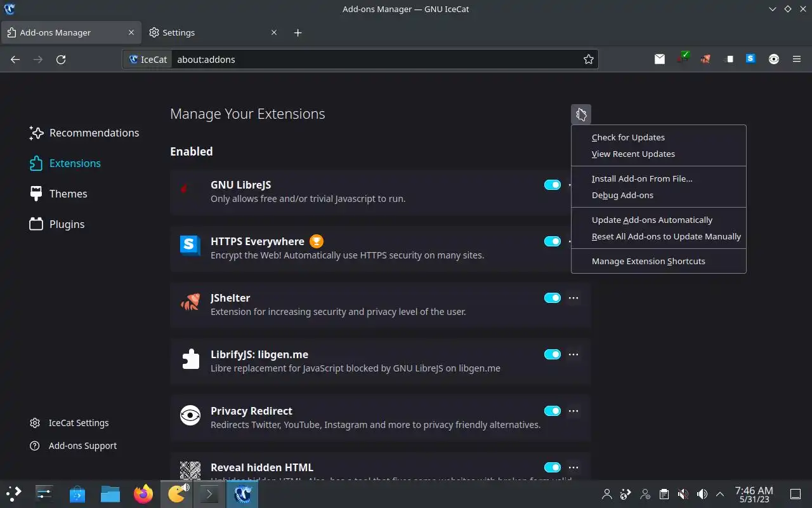Viewport: 812px width, 508px height.
Task: Click the JShelter extension icon in list
Action: (190, 302)
